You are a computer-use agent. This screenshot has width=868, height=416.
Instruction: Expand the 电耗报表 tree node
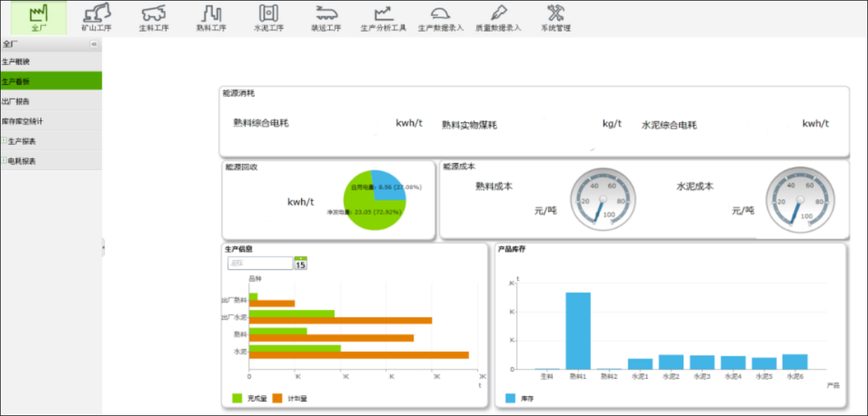[x=3, y=161]
